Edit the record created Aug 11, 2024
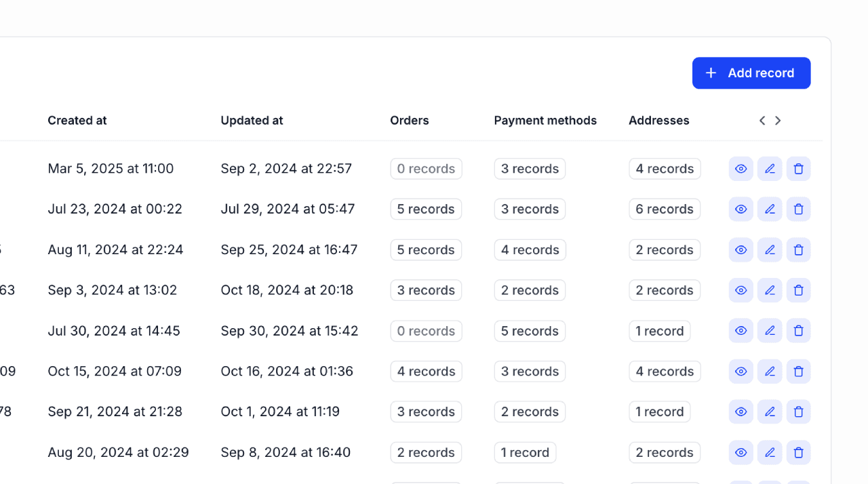 click(x=770, y=250)
